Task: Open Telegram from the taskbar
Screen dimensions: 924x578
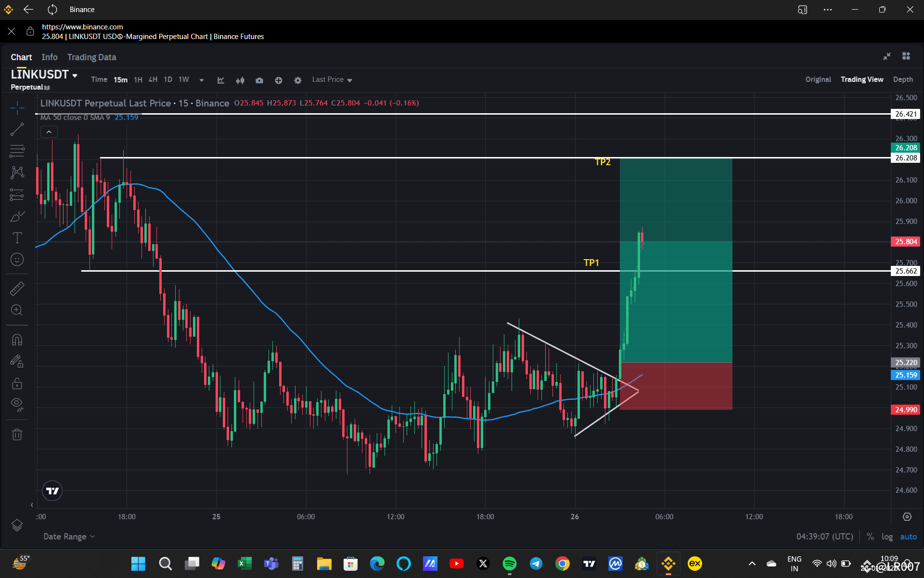Action: click(536, 564)
